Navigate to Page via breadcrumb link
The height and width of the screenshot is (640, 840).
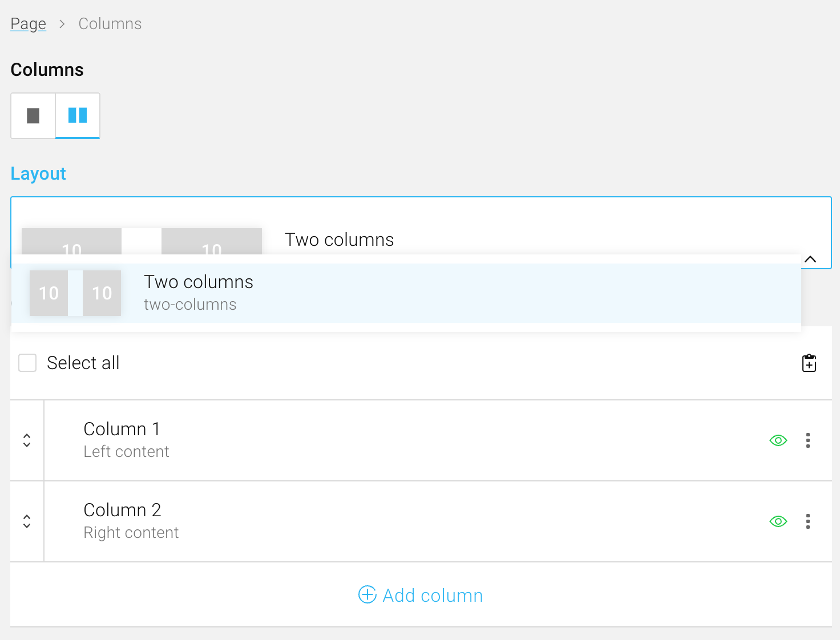(x=28, y=24)
